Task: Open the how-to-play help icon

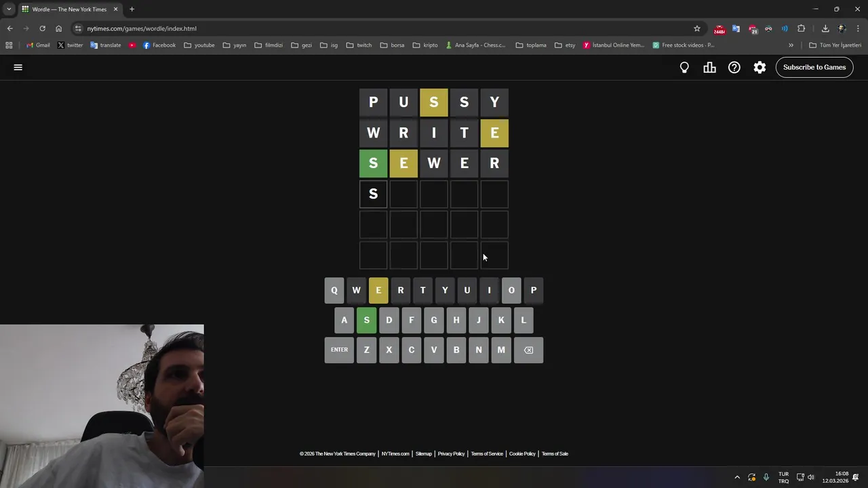Action: click(734, 67)
